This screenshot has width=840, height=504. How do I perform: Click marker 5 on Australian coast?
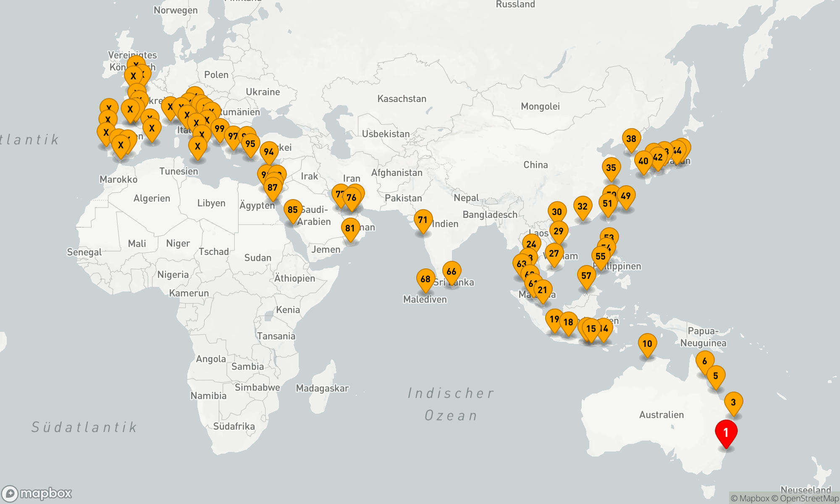(716, 376)
